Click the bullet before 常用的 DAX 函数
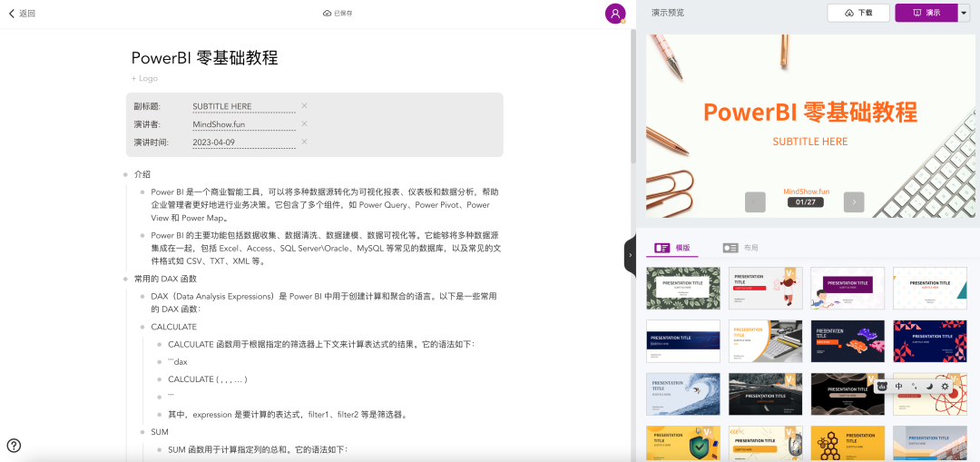Image resolution: width=980 pixels, height=462 pixels. pyautogui.click(x=125, y=279)
